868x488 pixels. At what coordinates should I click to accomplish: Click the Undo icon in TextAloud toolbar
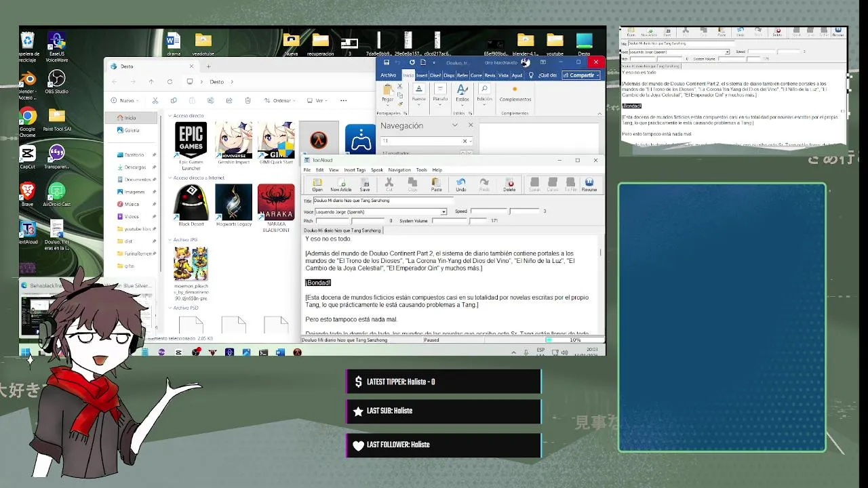click(x=461, y=184)
